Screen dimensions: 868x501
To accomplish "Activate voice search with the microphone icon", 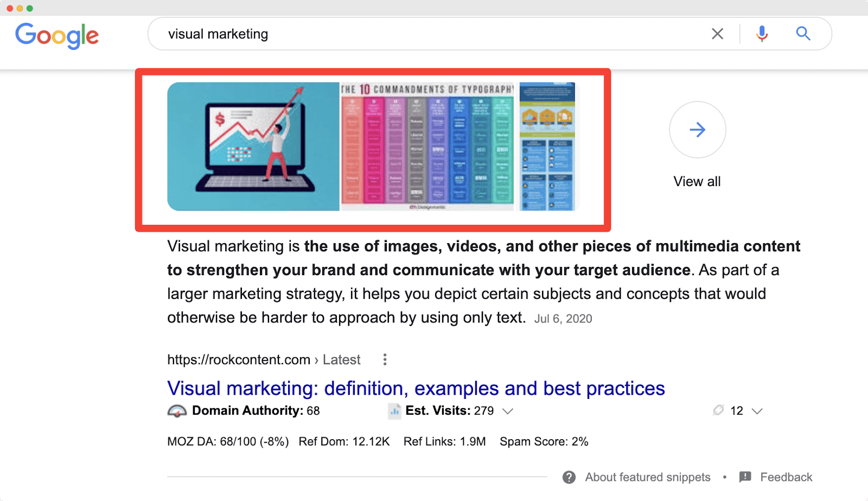I will 762,34.
